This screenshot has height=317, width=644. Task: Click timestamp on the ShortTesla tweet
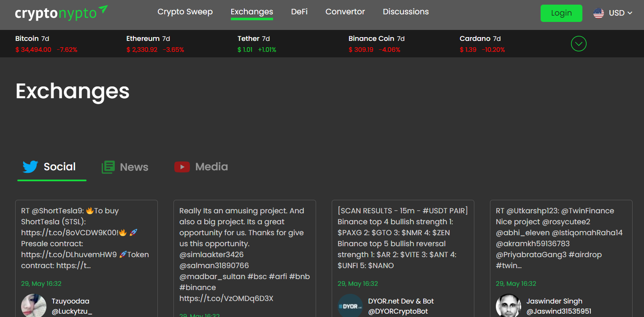tap(41, 284)
